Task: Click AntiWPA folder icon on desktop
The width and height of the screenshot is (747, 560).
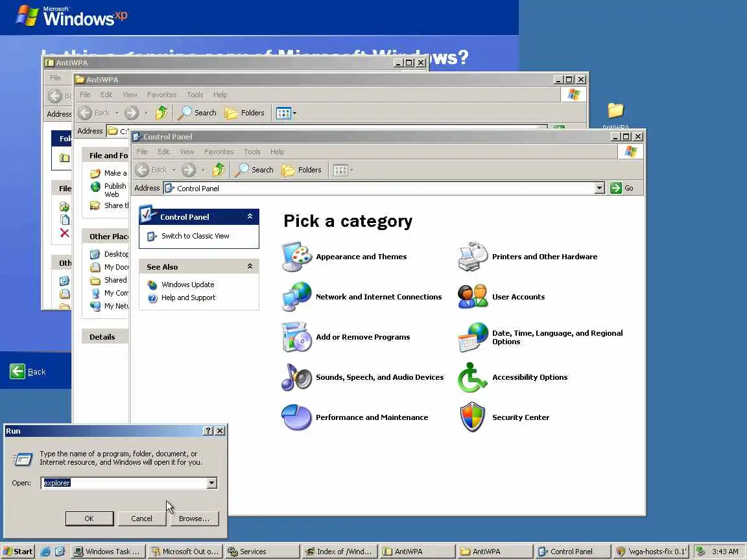Action: [615, 110]
